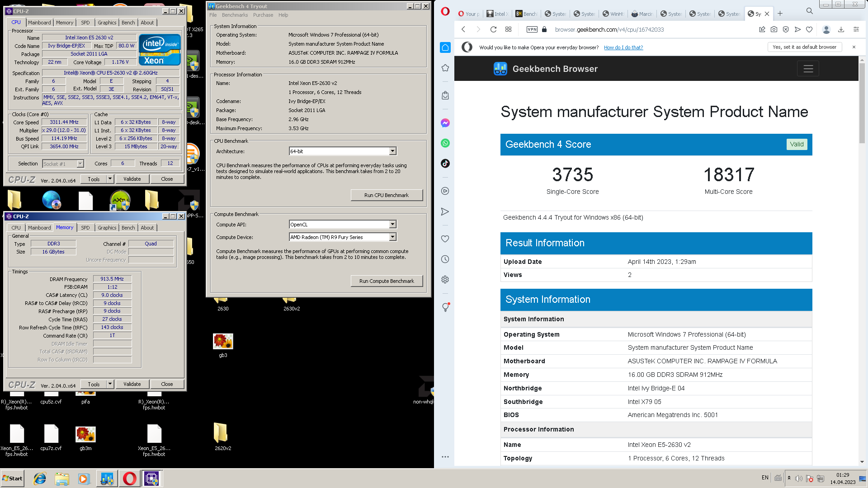Dismiss the default browser prompt
Image resolution: width=868 pixels, height=488 pixels.
854,47
